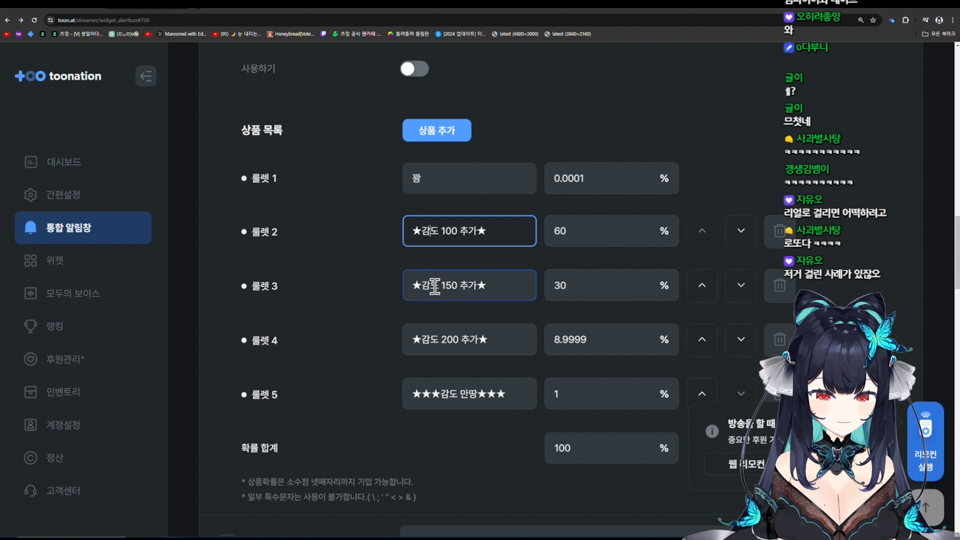Viewport: 960px width, 540px height.
Task: Move 룰렛 4 down with its arrow
Action: tap(741, 339)
